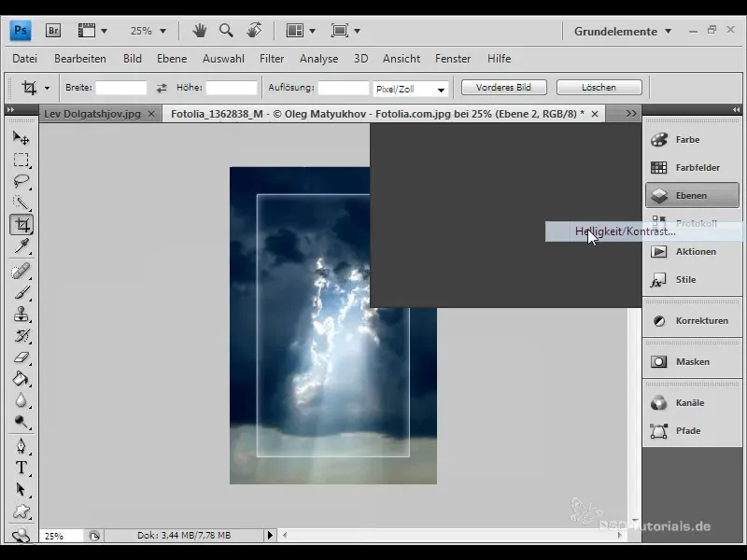This screenshot has width=747, height=560.
Task: Open the Masken panel
Action: tap(692, 361)
